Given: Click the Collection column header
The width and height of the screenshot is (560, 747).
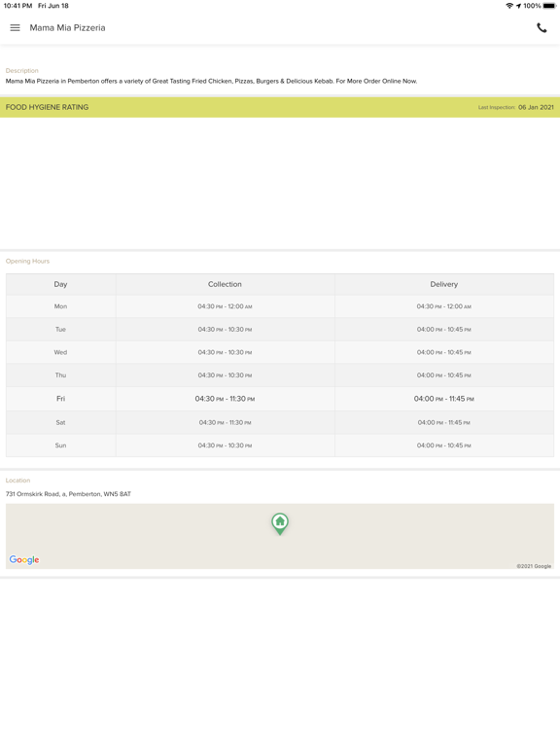Looking at the screenshot, I should [225, 284].
